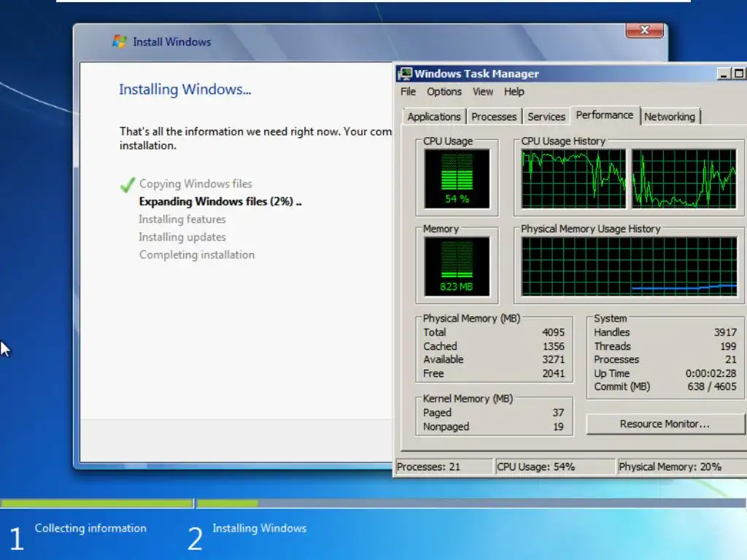Switch to the Processes tab
The width and height of the screenshot is (747, 560).
(x=494, y=117)
